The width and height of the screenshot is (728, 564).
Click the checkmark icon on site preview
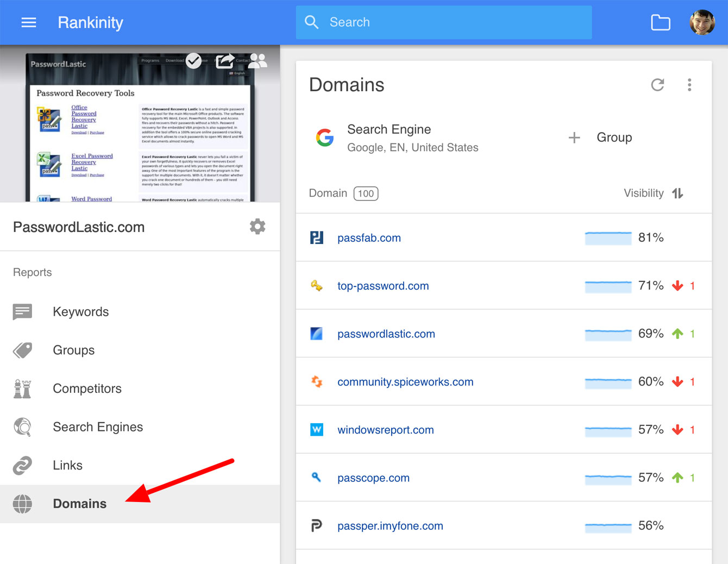tap(193, 61)
